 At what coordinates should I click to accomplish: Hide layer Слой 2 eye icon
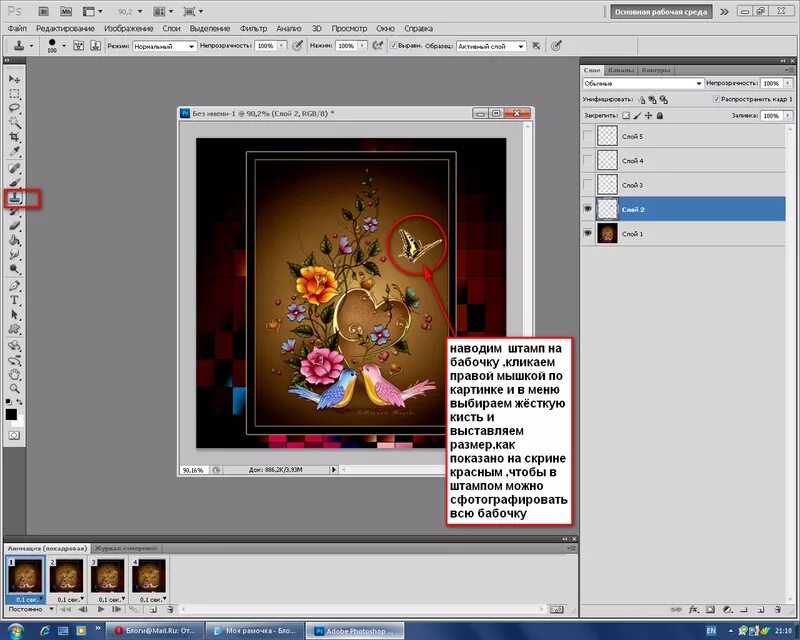(588, 209)
